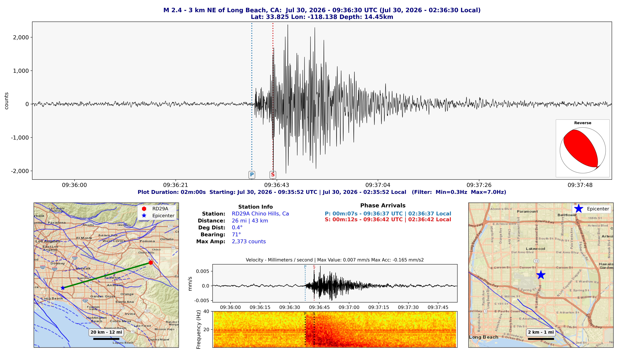
Task: Click the Interstate 405 shield near Garden Grove
Action: [85, 301]
